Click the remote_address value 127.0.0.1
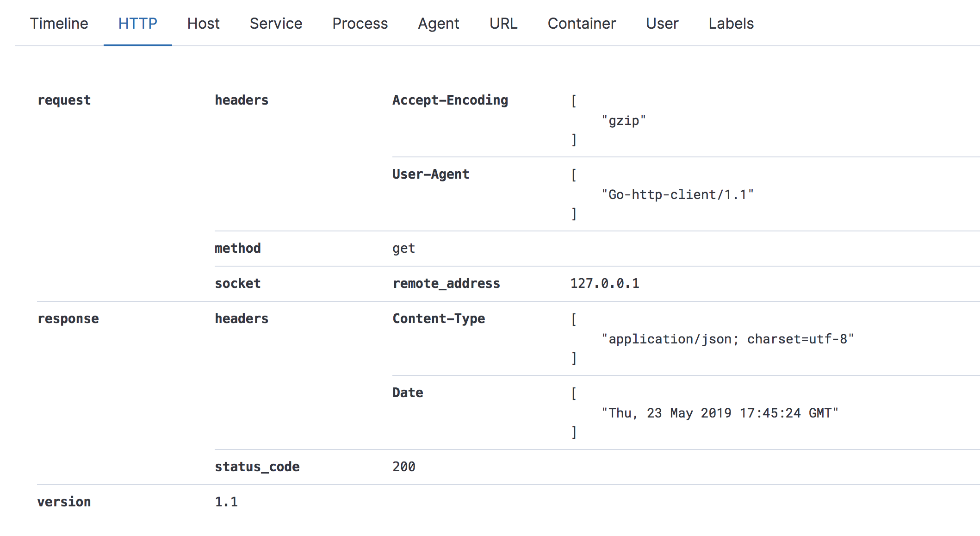Image resolution: width=980 pixels, height=536 pixels. [x=605, y=283]
